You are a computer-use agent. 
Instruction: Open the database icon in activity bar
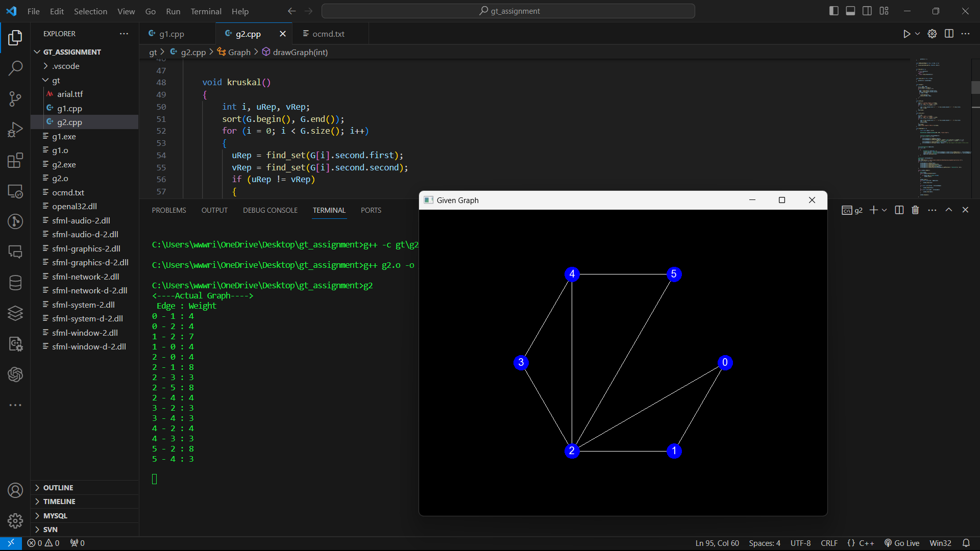[15, 283]
